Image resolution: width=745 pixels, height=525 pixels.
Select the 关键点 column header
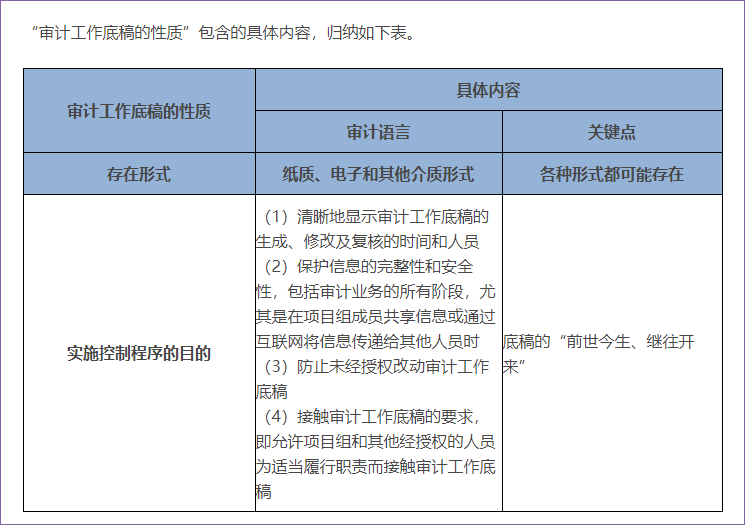612,132
